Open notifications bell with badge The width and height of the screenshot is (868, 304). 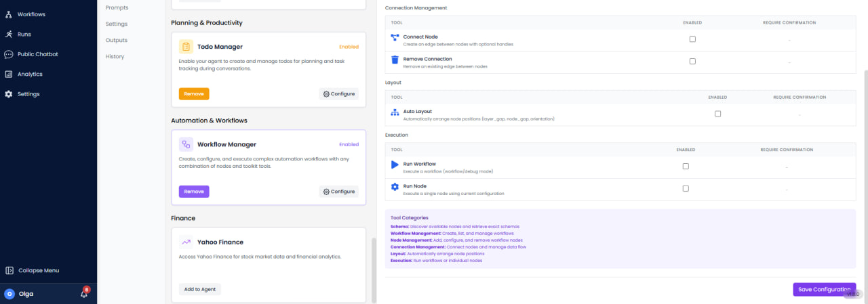pyautogui.click(x=84, y=294)
